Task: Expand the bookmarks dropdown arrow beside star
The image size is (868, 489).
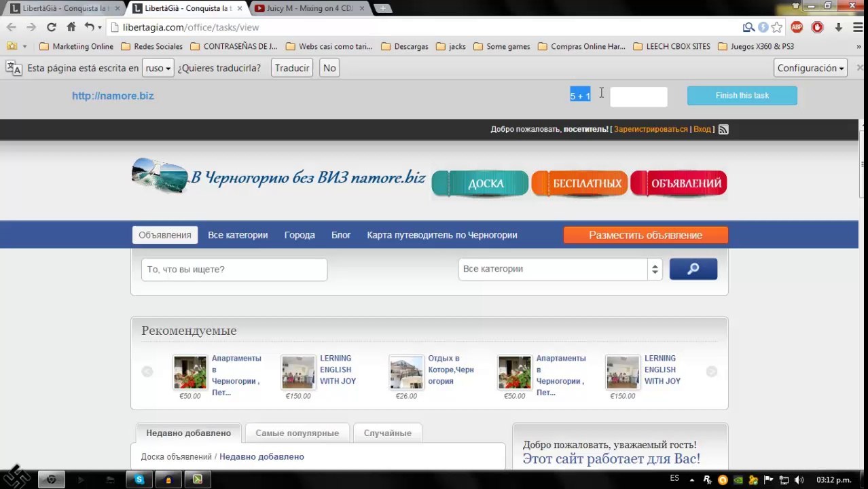Action: 25,46
